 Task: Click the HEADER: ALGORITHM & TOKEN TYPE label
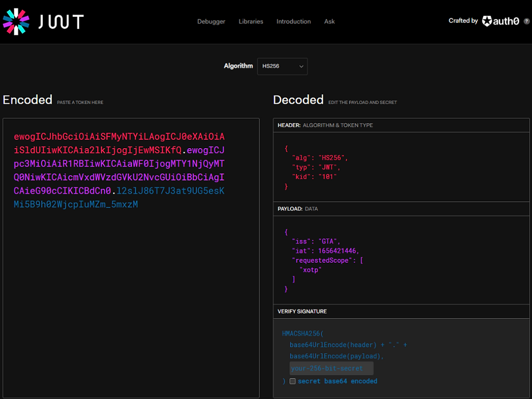click(x=325, y=125)
